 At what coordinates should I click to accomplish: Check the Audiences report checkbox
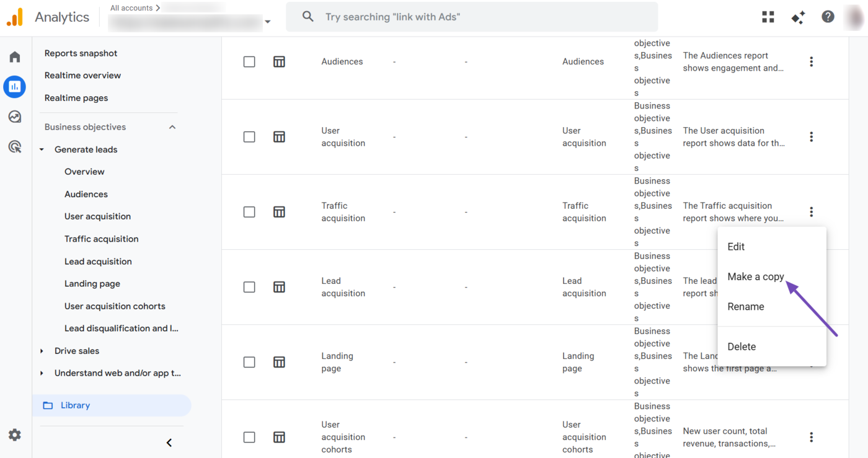[x=249, y=62]
